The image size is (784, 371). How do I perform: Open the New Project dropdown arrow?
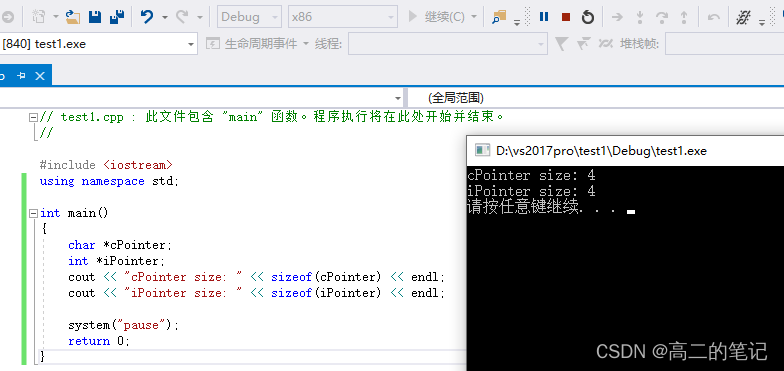[x=56, y=17]
